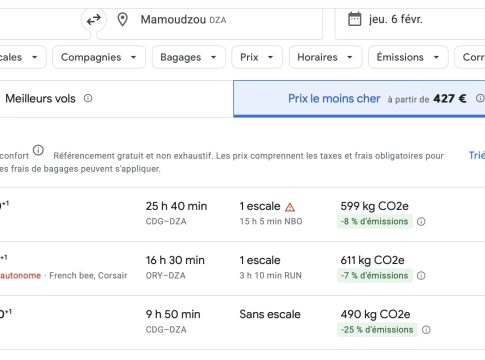Click the 611 kg CO2e value

pos(372,260)
